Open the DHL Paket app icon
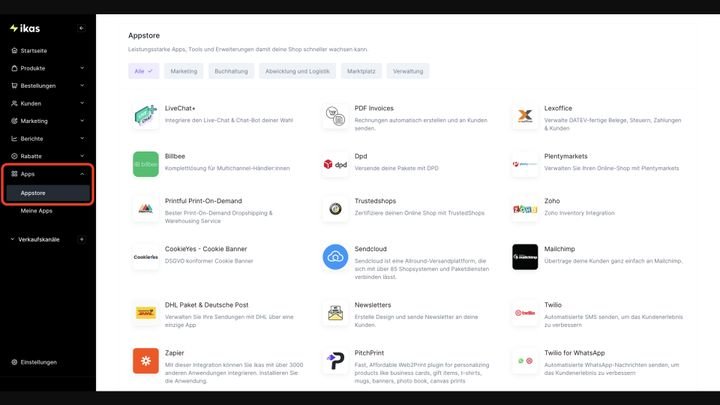The image size is (720, 405). [x=146, y=312]
